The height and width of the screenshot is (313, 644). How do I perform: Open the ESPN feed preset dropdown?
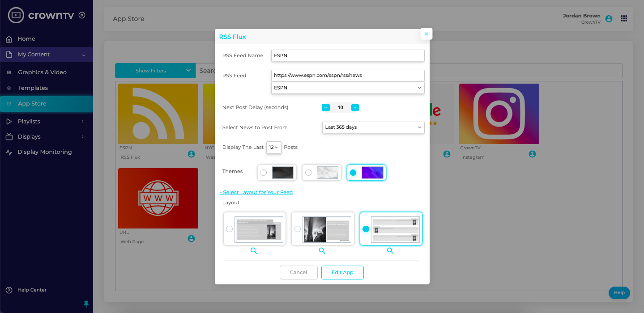tap(348, 88)
